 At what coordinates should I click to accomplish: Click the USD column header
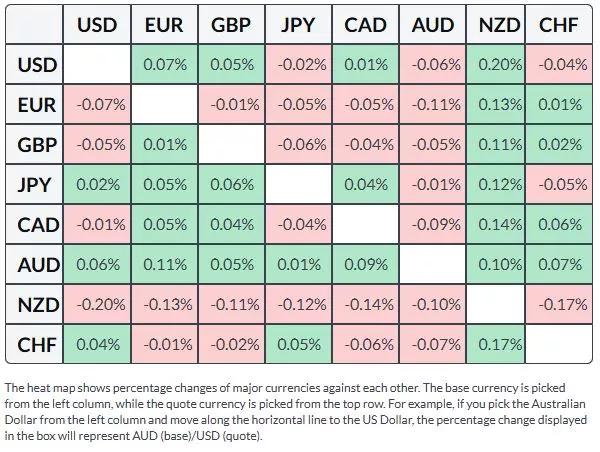(x=97, y=25)
